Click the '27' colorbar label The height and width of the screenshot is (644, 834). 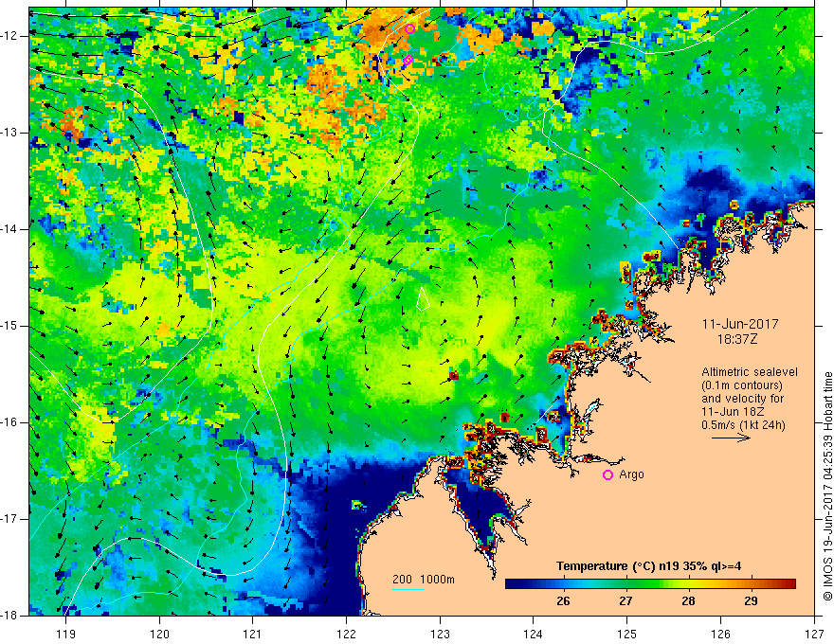(625, 601)
